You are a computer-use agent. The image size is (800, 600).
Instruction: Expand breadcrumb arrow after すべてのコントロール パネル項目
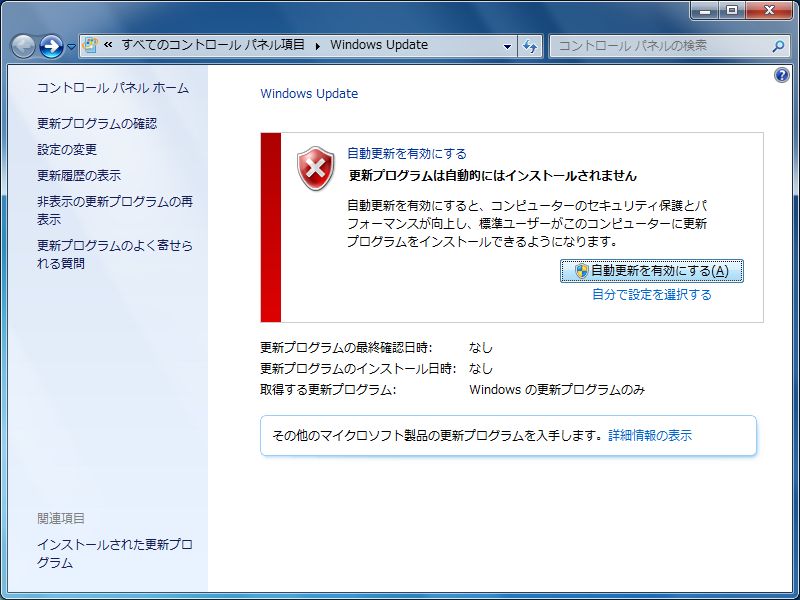point(317,46)
